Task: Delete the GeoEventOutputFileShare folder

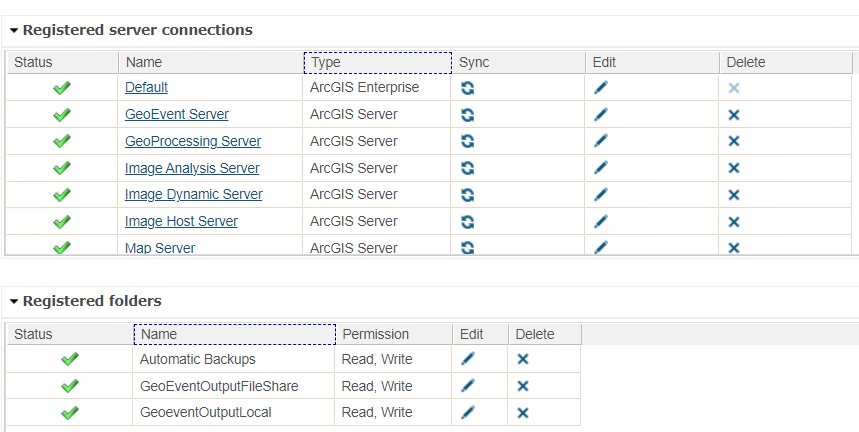Action: [522, 386]
